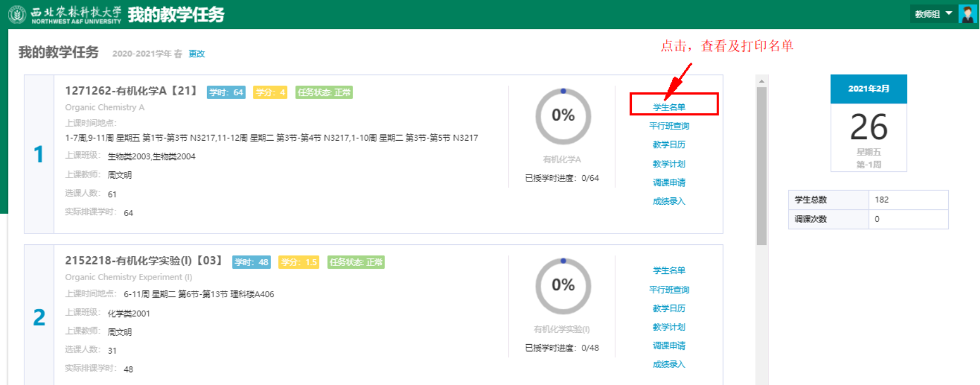Open 平行班查询 for 有机化学实验 course
This screenshot has height=385, width=980.
669,290
